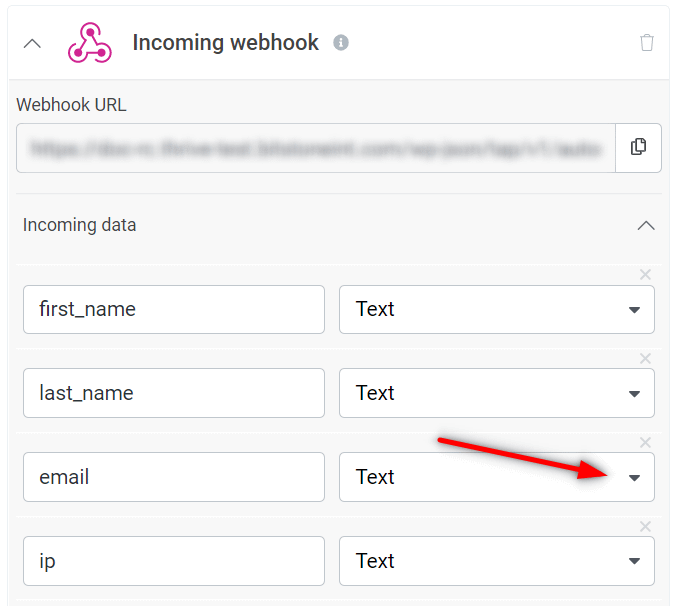Open the type dropdown for ip
The width and height of the screenshot is (679, 606).
tap(497, 561)
